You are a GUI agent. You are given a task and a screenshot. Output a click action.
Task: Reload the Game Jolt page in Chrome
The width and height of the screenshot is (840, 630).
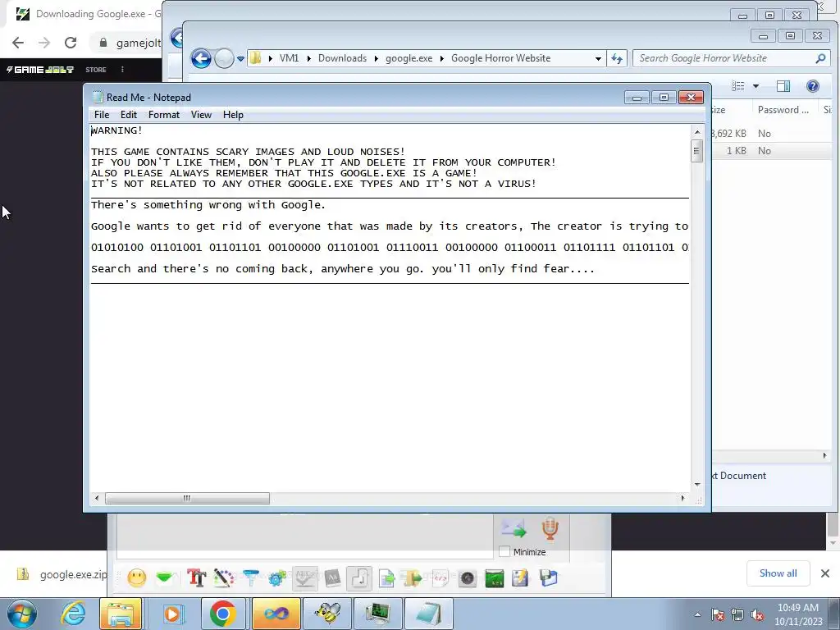click(71, 43)
